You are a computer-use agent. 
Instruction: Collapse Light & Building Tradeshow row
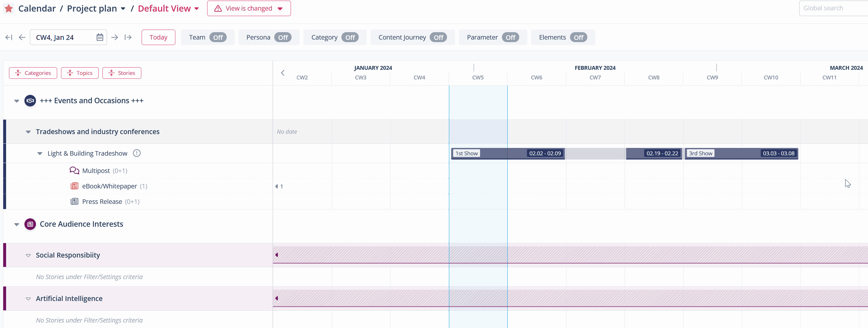point(40,153)
